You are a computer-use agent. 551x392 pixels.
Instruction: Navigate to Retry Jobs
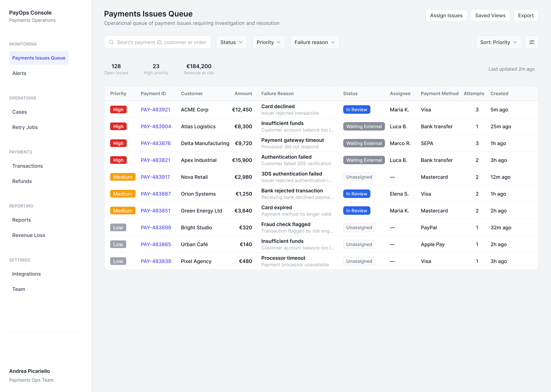click(25, 127)
